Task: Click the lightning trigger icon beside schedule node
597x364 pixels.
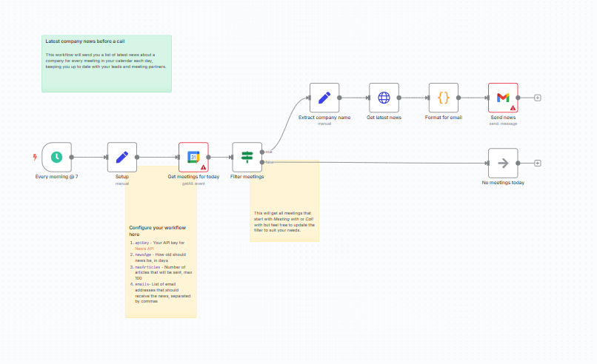Action: pyautogui.click(x=35, y=157)
